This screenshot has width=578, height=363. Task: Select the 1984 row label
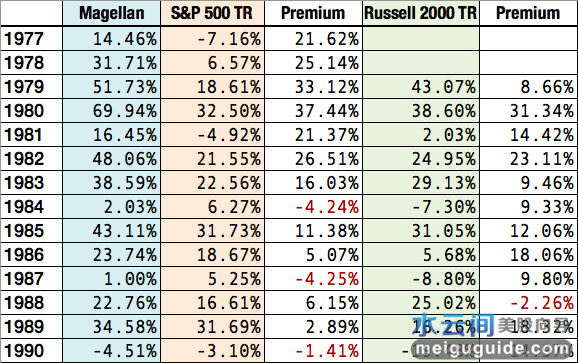[24, 207]
